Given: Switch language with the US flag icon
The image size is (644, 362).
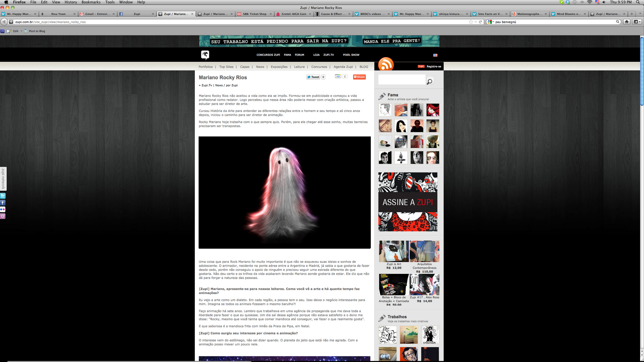Looking at the screenshot, I should [x=435, y=55].
